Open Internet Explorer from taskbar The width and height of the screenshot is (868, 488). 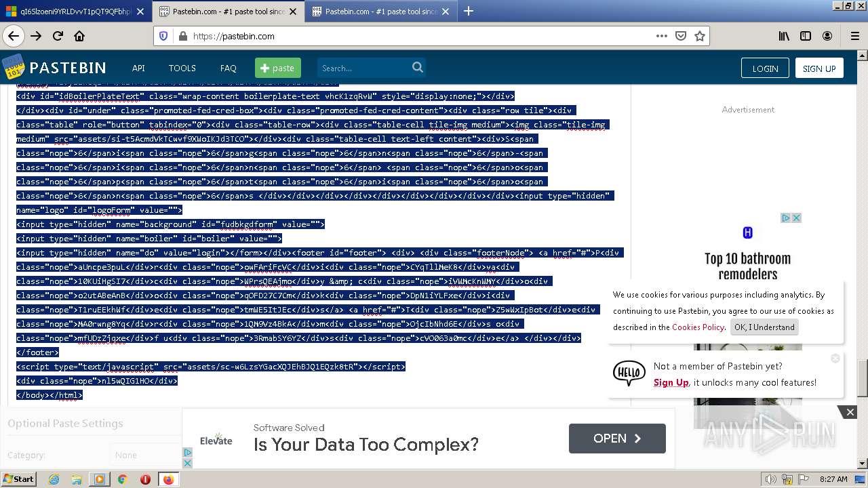click(x=54, y=479)
